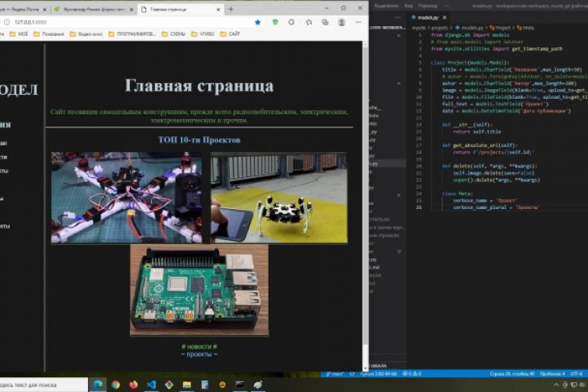This screenshot has width=588, height=392.
Task: Open the errors and warnings counter in status bar
Action: click(412, 374)
